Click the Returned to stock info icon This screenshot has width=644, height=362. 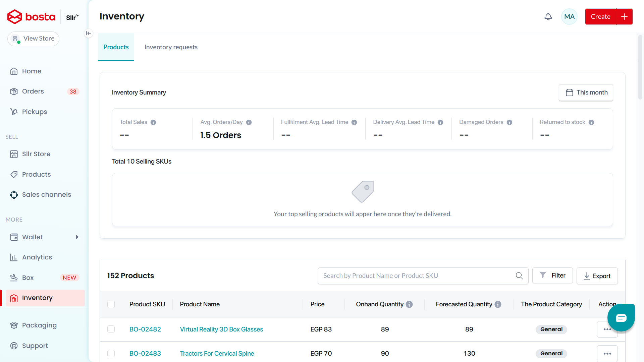[x=591, y=122]
